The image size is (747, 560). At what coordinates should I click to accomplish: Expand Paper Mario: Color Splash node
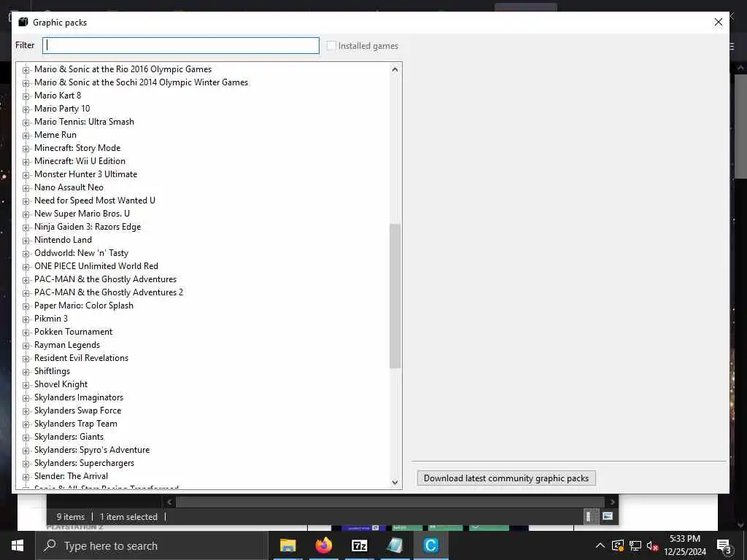[x=26, y=306]
